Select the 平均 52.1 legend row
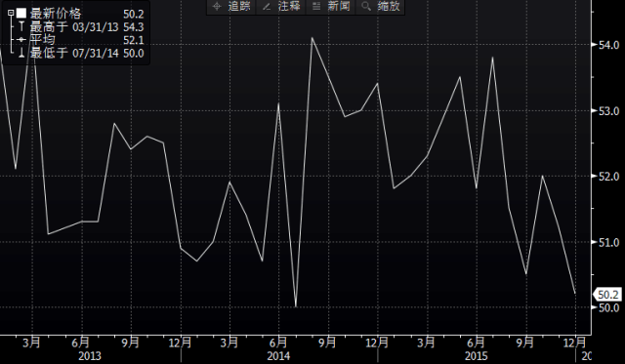625x364 pixels. coord(87,40)
